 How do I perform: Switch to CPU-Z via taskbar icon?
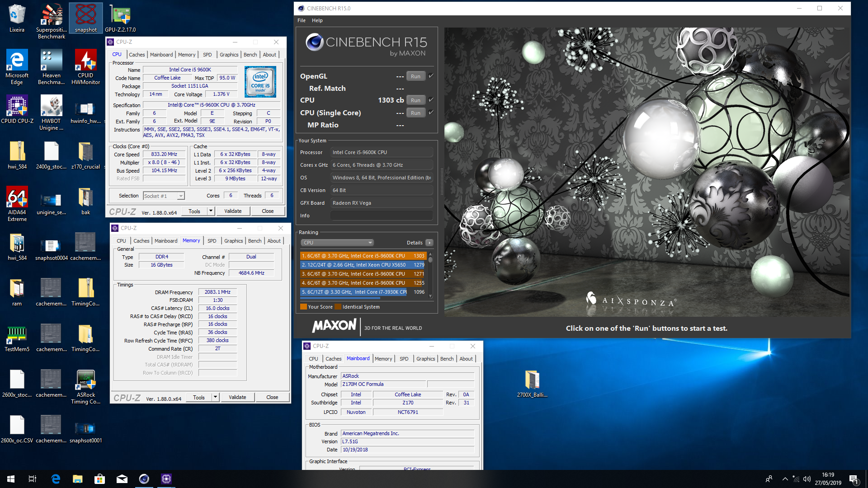coord(166,479)
